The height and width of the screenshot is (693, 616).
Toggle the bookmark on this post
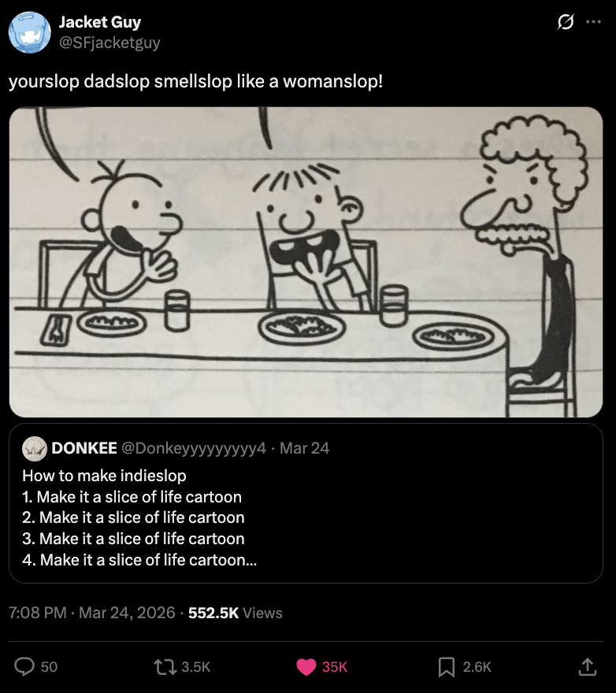447,666
